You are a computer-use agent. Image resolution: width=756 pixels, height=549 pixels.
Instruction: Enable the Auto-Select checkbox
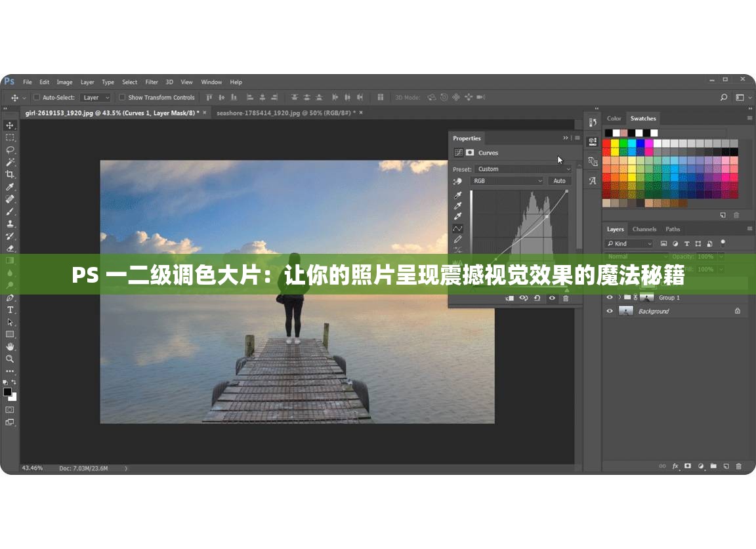click(37, 98)
